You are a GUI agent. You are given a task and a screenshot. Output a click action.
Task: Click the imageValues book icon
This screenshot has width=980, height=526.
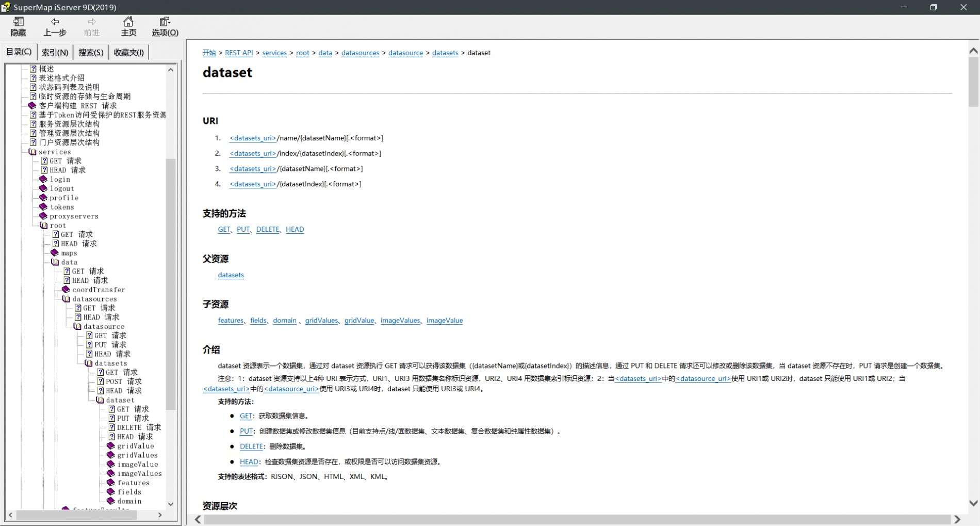click(x=111, y=473)
